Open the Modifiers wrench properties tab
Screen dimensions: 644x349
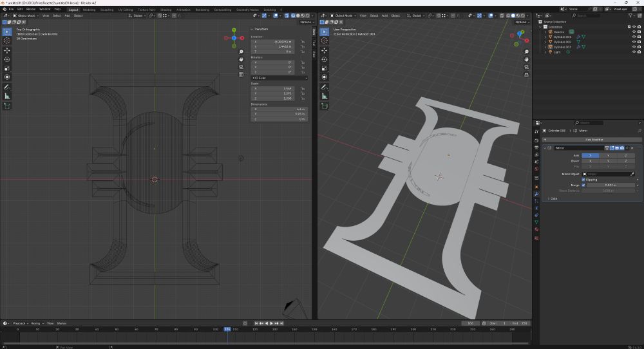536,194
